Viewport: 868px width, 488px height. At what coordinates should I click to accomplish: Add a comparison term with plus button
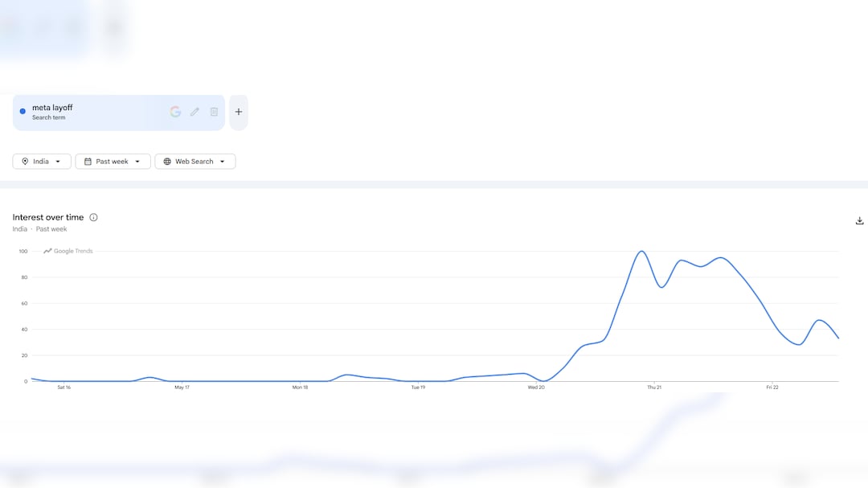point(239,112)
